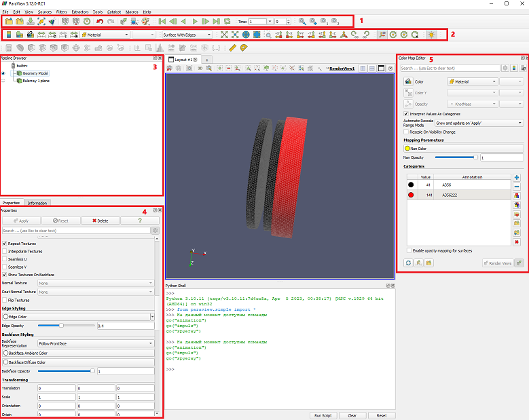This screenshot has height=420, width=529.
Task: Toggle visibility eye of Geometry Model
Action: [x=3, y=73]
